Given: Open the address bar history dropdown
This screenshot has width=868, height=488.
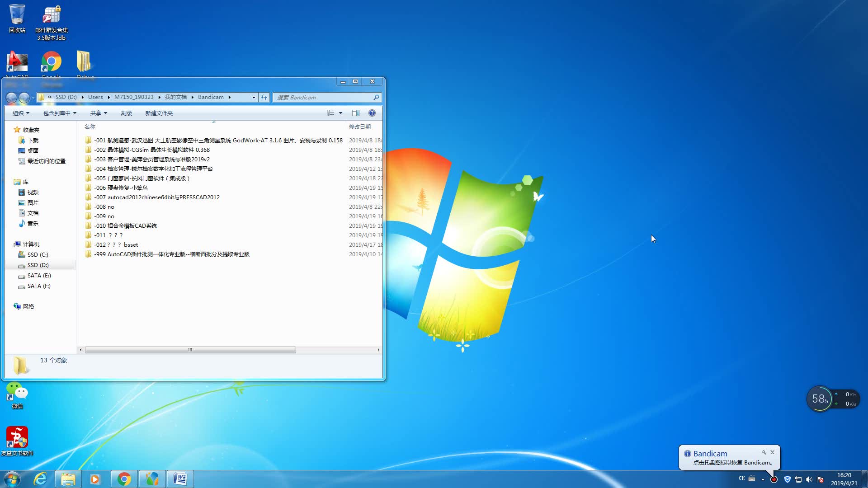Looking at the screenshot, I should tap(254, 97).
